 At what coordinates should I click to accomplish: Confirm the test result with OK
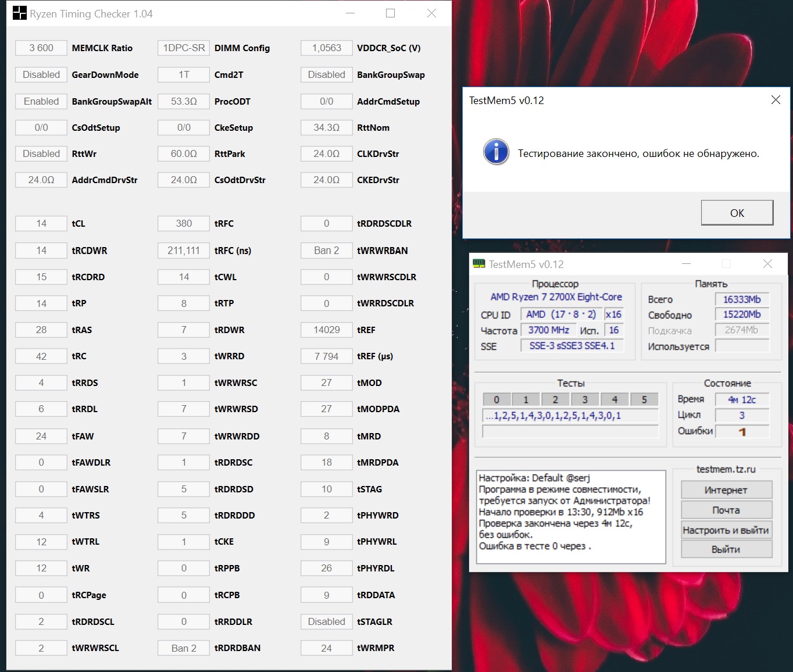[x=737, y=213]
